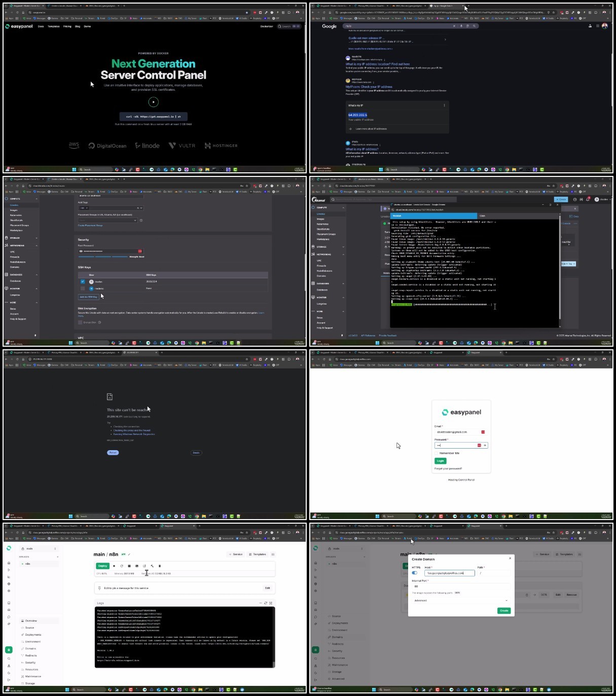Click the pencil icon beside 'main / n8n' title

coord(129,555)
